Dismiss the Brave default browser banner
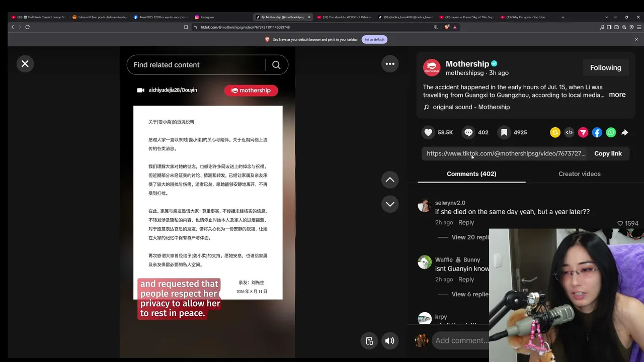Viewport: 644px width, 362px height. [x=636, y=39]
